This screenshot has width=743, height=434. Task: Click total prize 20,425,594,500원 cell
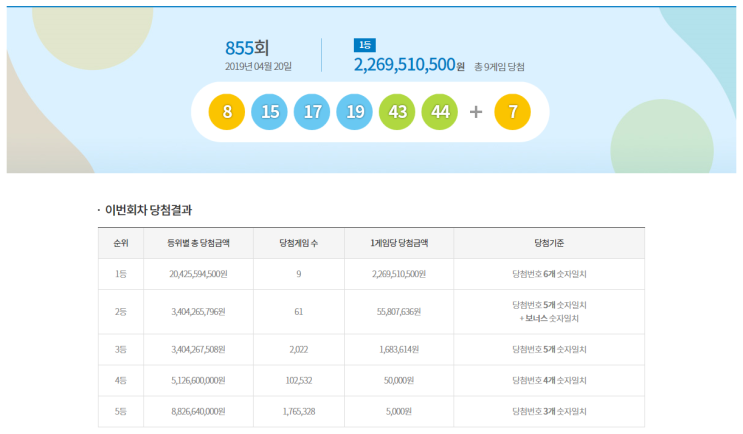click(x=199, y=274)
